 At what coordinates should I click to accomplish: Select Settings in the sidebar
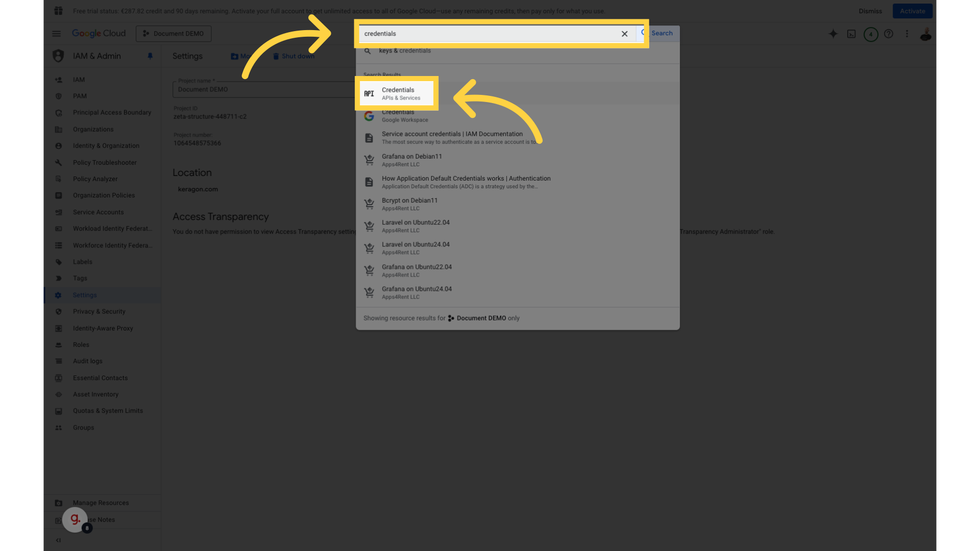coord(102,295)
